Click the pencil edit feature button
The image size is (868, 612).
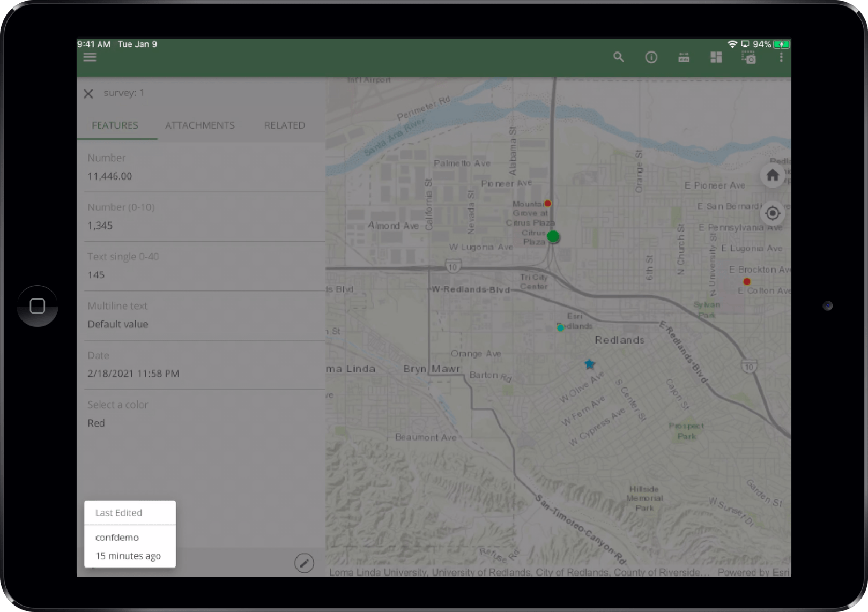coord(304,563)
